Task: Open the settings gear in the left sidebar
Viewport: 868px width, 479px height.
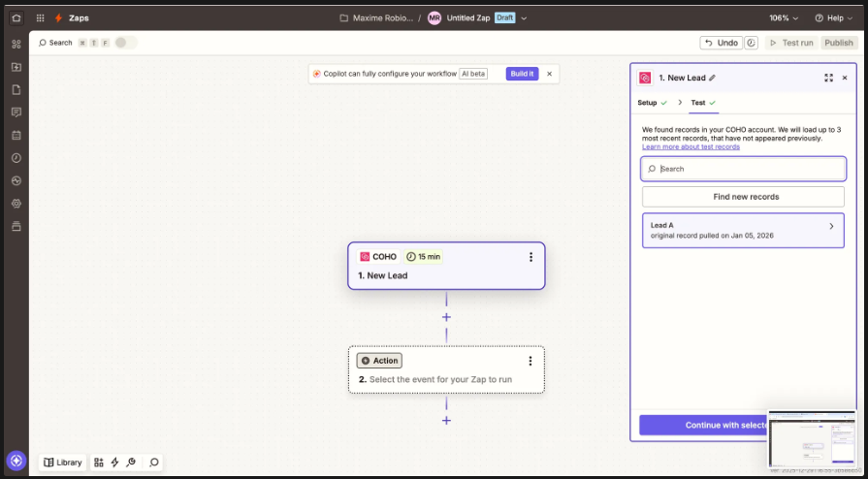Action: (16, 204)
